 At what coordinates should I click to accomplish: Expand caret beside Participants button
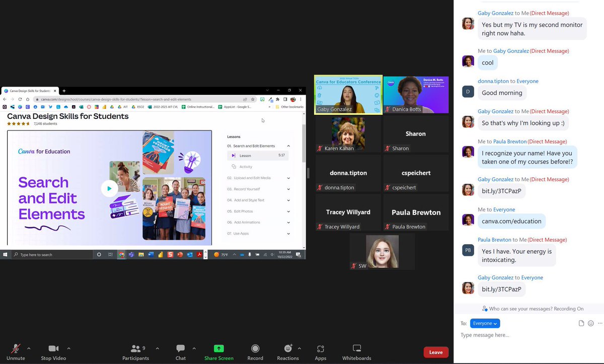tap(158, 348)
